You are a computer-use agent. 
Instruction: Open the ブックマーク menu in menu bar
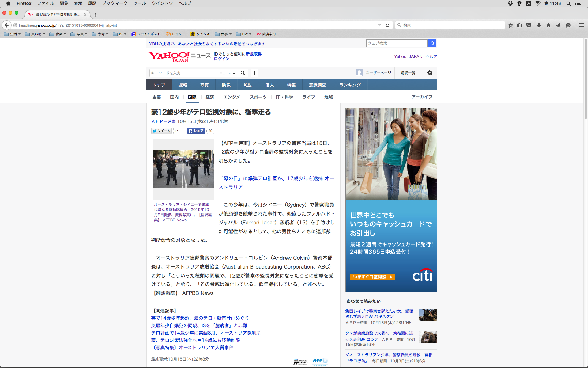coord(115,3)
